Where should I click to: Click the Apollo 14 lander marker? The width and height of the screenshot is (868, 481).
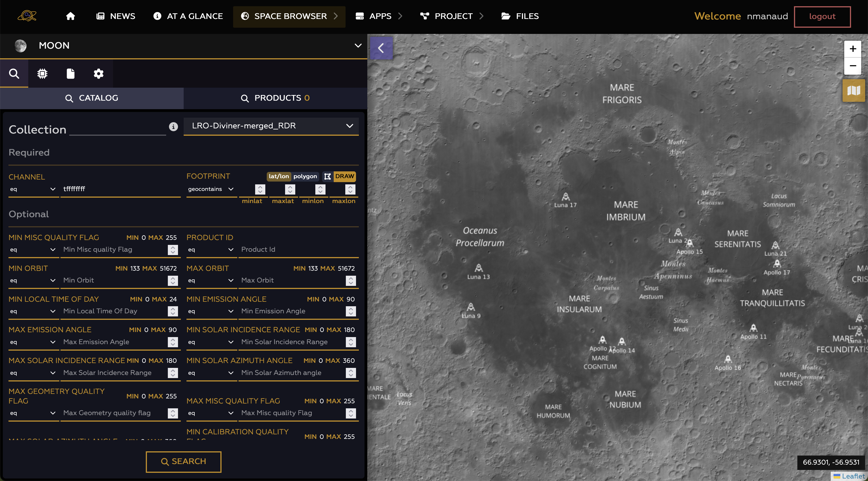pyautogui.click(x=622, y=341)
